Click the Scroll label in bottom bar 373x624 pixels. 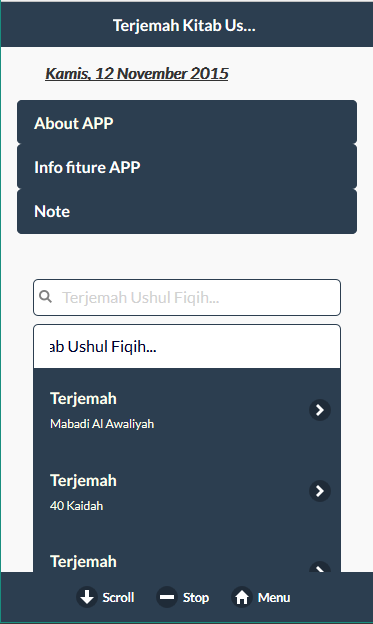pyautogui.click(x=118, y=597)
